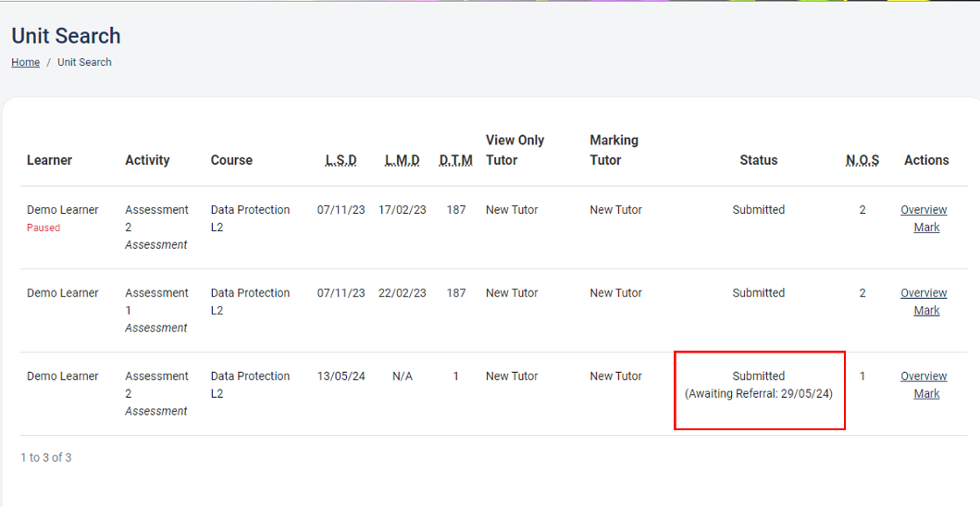Screen dimensions: 980x507
Task: Click the L.M.D column header
Action: (402, 160)
